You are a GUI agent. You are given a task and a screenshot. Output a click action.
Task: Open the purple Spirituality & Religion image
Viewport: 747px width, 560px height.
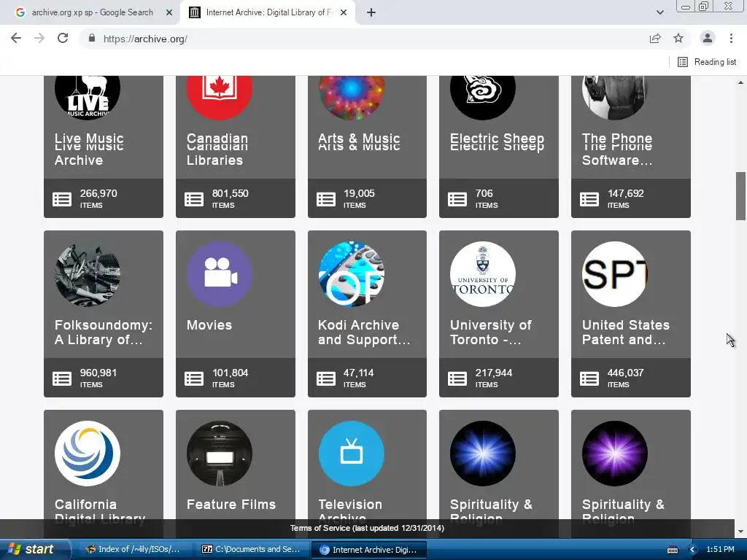(x=614, y=454)
